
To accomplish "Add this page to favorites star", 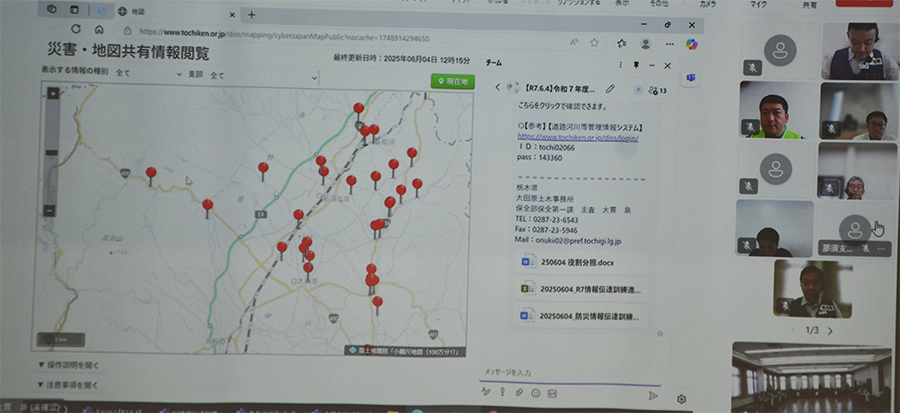I will [595, 42].
